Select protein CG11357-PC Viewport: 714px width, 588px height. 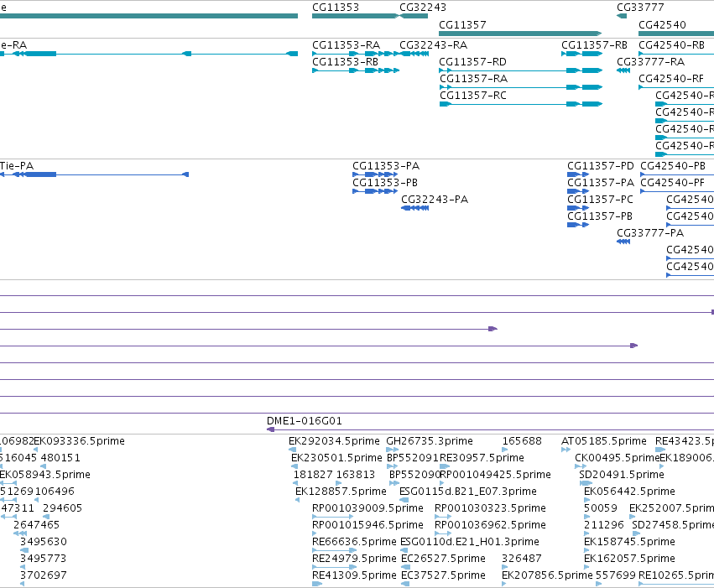(x=600, y=200)
